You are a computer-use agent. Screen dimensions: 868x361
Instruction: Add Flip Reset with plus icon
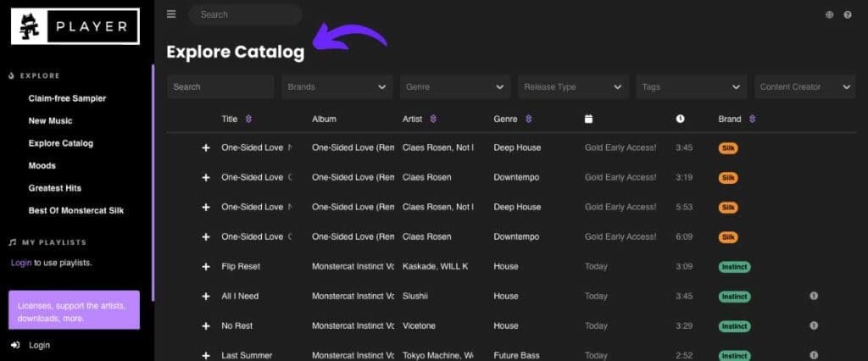[x=206, y=266]
